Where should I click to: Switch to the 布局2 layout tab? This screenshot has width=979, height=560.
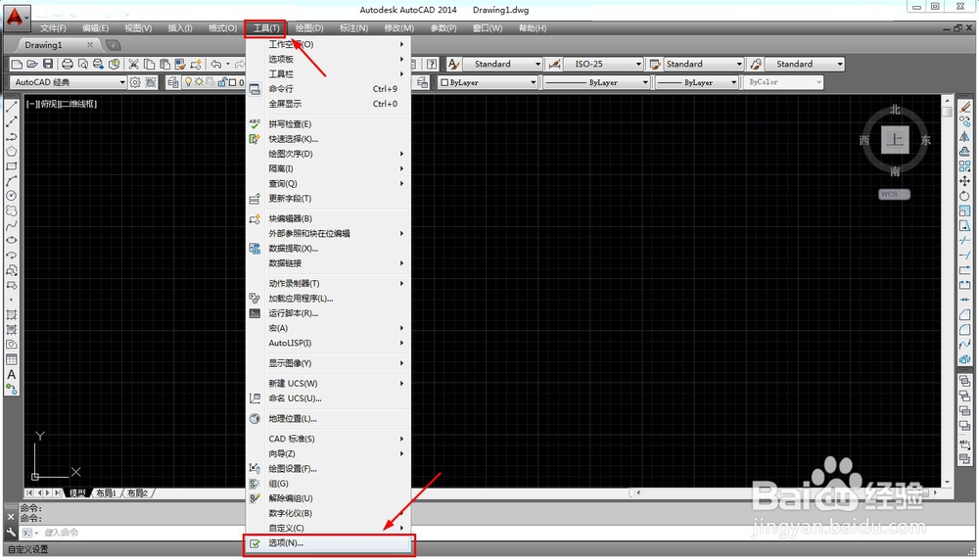[x=137, y=493]
